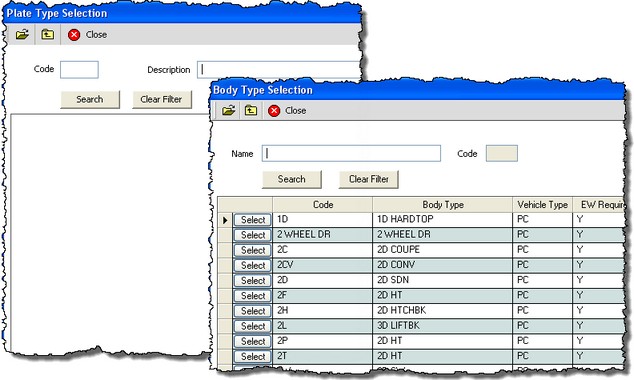Select the 2P row
The width and height of the screenshot is (634, 380).
pos(253,341)
